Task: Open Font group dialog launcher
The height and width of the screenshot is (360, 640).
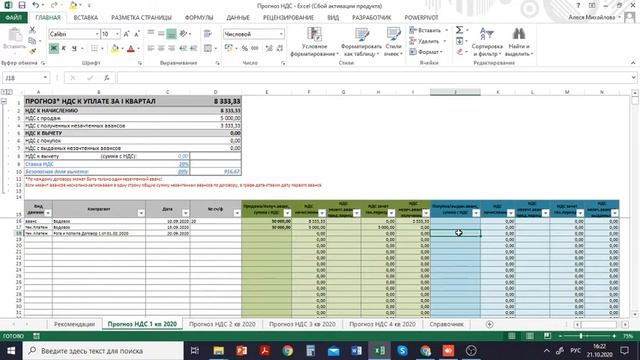Action: [x=140, y=63]
